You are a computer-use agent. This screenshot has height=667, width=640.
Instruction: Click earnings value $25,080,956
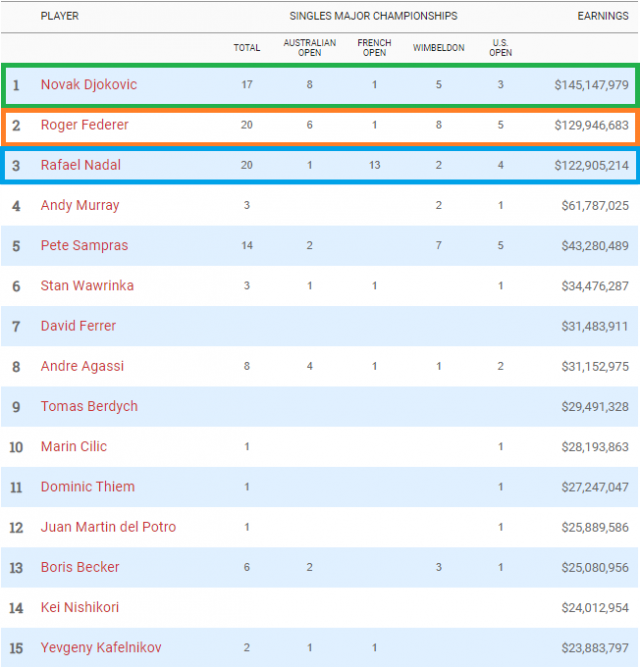595,567
